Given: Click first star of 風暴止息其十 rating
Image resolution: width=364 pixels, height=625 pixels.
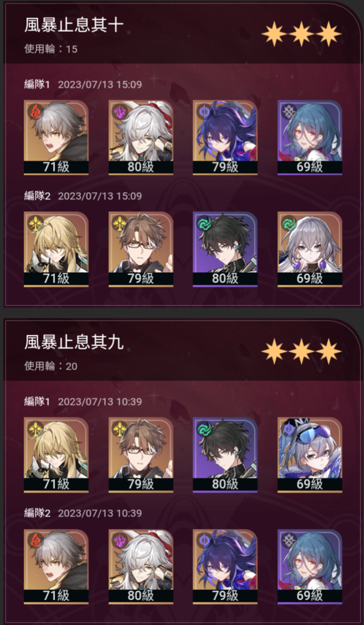Looking at the screenshot, I should point(274,34).
